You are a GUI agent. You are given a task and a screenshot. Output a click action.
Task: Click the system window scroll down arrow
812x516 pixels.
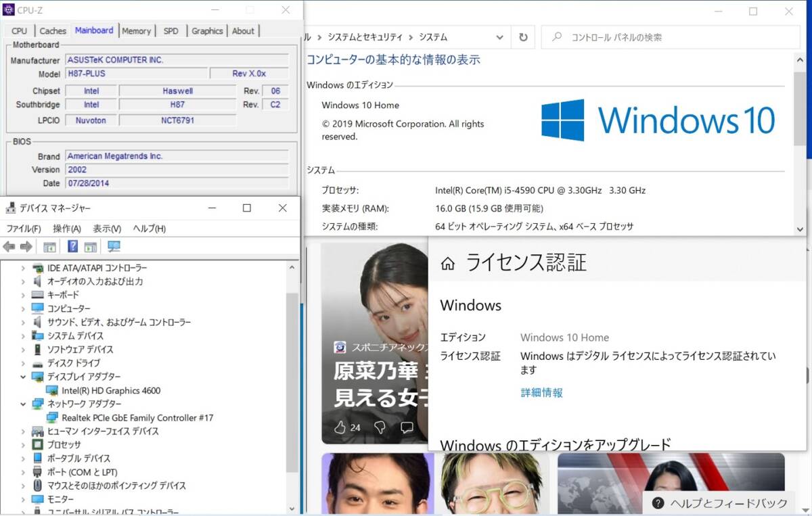(800, 229)
